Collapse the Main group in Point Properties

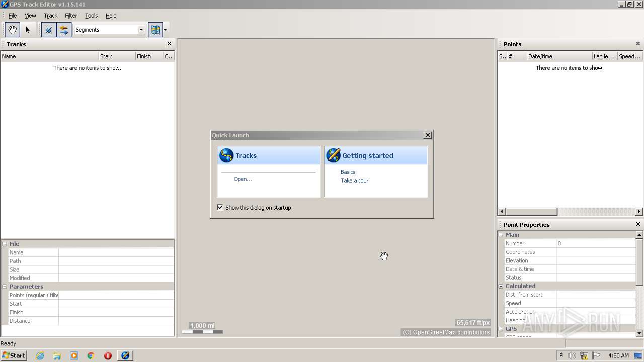(501, 235)
